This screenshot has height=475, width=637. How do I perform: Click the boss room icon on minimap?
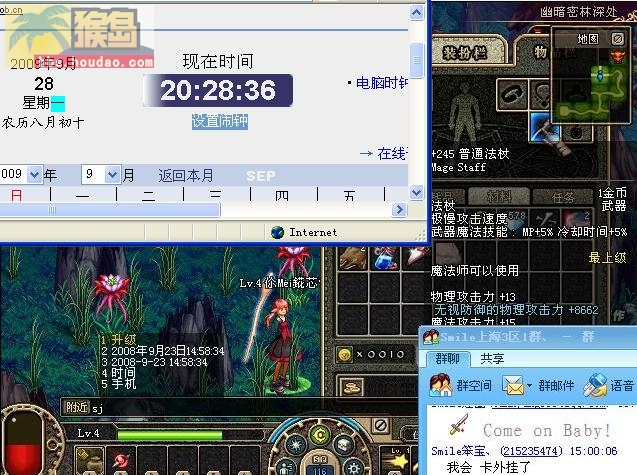[618, 56]
